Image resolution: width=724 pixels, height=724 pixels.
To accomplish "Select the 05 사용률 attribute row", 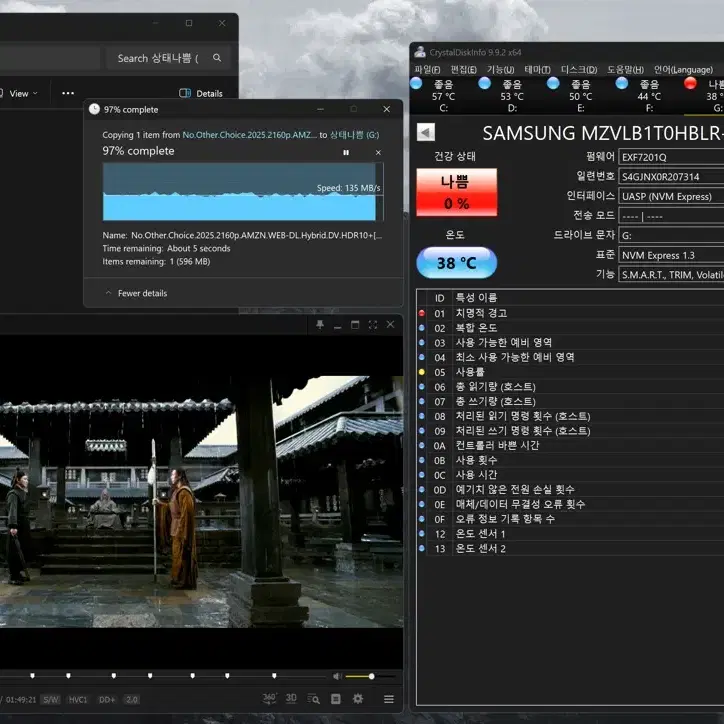I will pos(570,372).
